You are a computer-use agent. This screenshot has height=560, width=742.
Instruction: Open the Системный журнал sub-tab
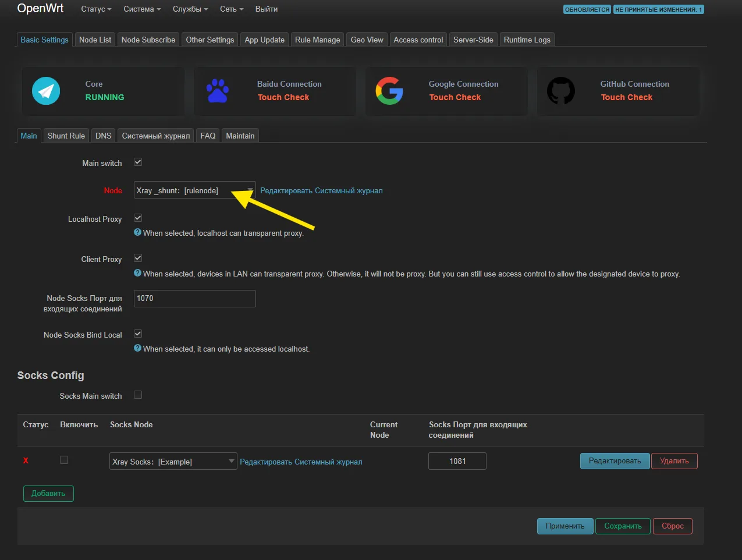156,136
